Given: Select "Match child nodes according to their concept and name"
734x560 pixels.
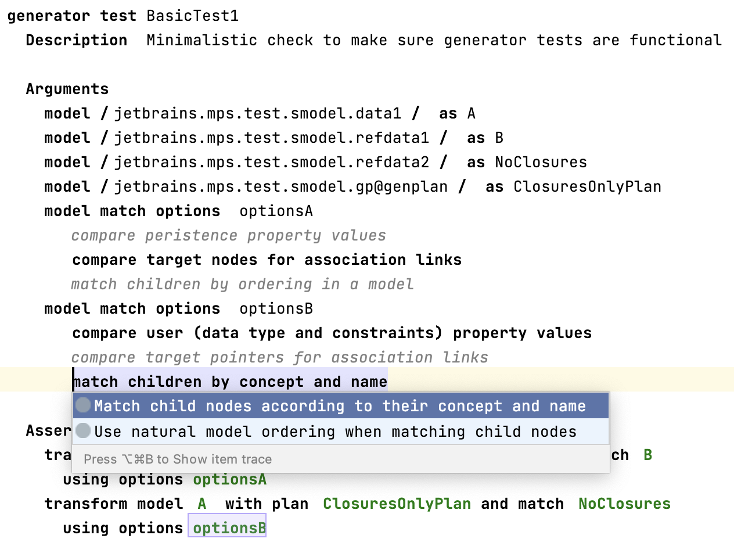Looking at the screenshot, I should click(340, 406).
